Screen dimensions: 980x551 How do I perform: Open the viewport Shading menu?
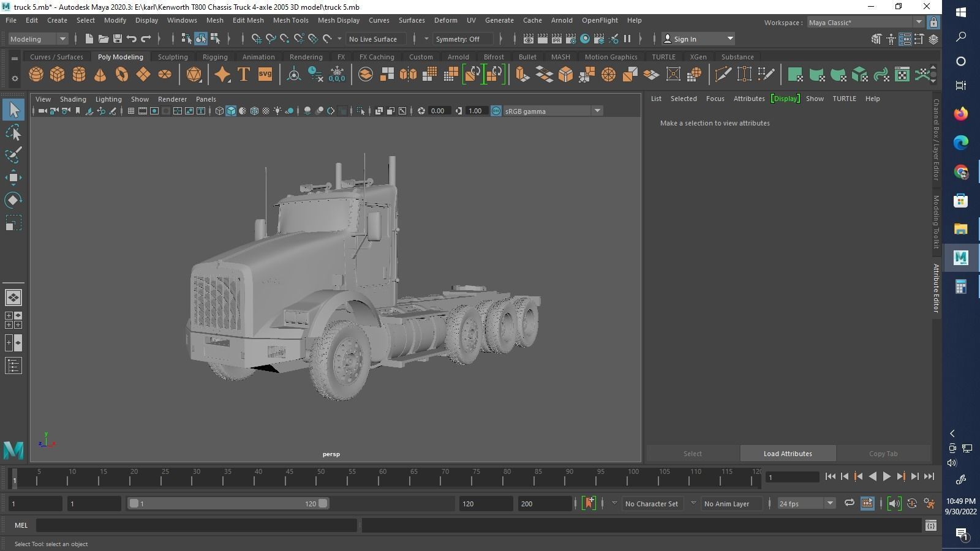point(73,99)
